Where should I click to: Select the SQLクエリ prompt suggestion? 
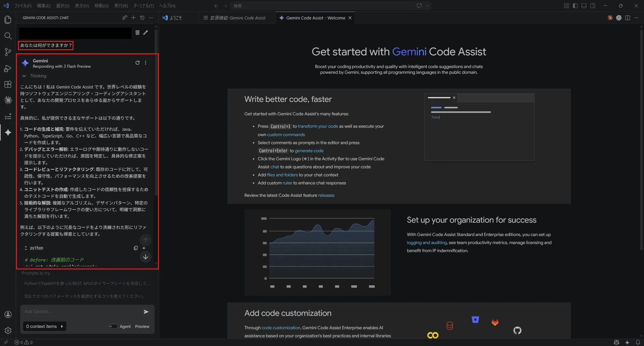[x=84, y=296]
